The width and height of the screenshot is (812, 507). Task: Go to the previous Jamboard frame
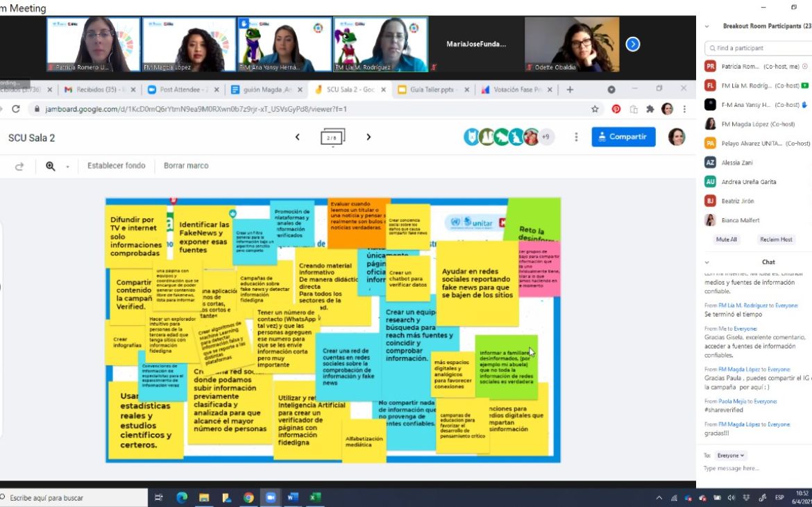[x=298, y=137]
